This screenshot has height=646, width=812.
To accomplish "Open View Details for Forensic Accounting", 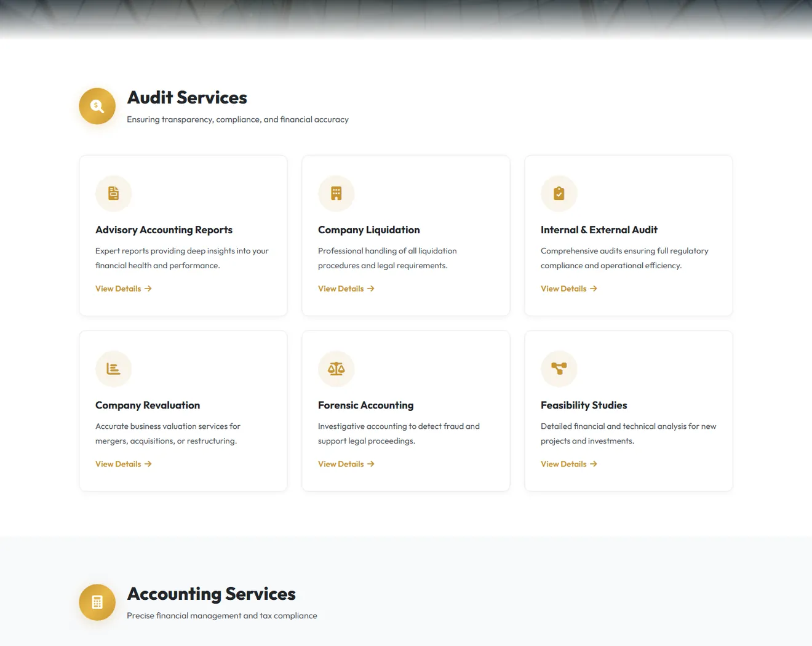I will tap(346, 464).
